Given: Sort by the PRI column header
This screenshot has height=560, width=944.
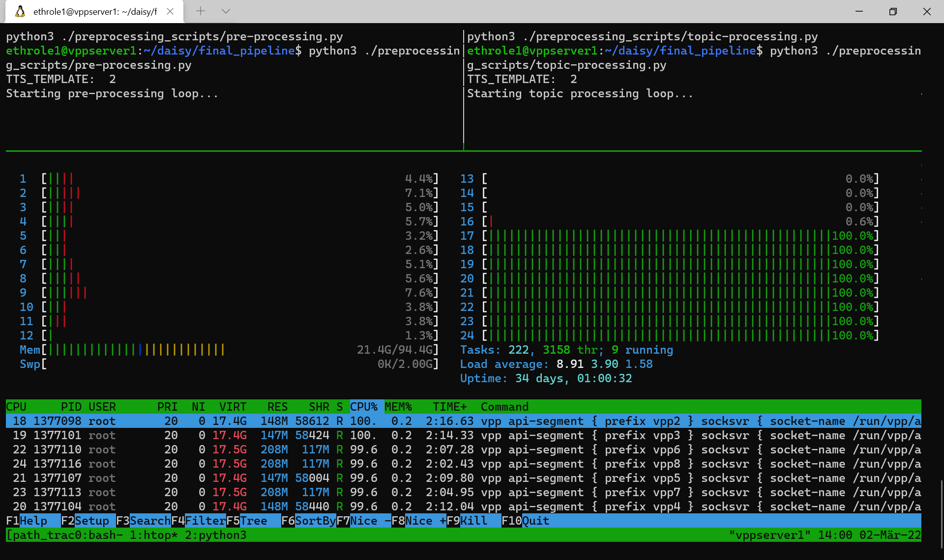Looking at the screenshot, I should [168, 407].
